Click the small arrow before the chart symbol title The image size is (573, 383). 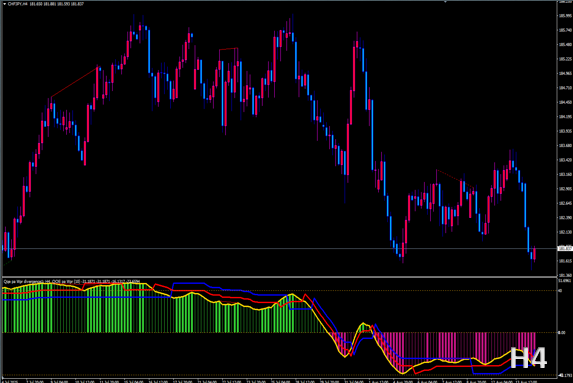pos(4,4)
